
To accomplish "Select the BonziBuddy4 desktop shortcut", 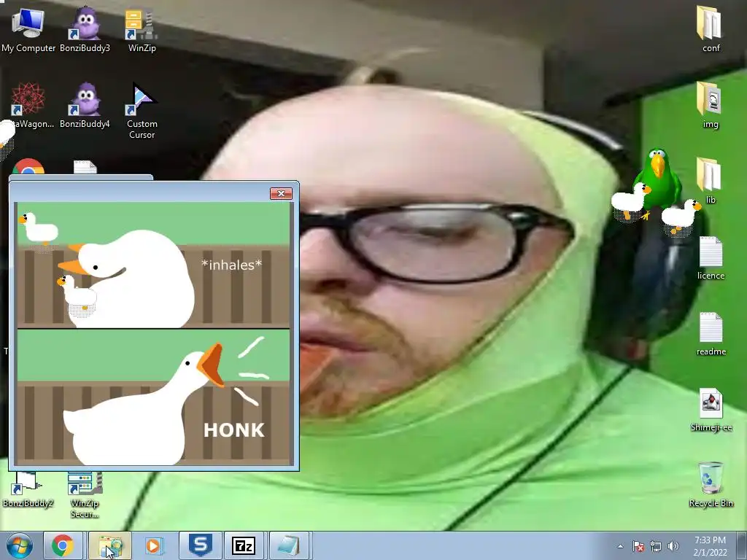I will [85, 105].
